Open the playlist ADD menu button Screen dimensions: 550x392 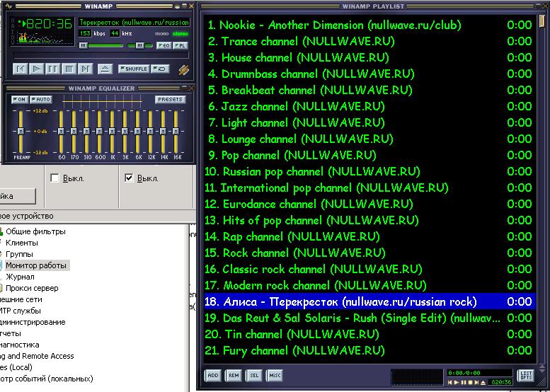tap(213, 376)
